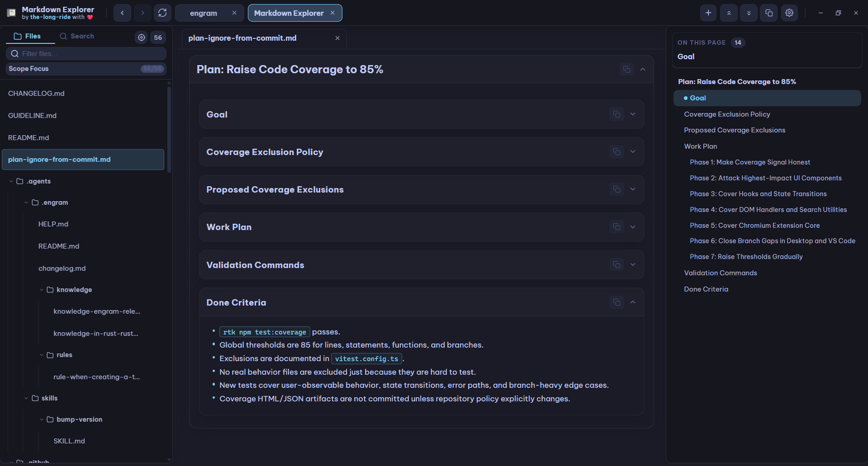Open HELP.md under .engram
Viewport: 868px width, 466px height.
point(53,224)
